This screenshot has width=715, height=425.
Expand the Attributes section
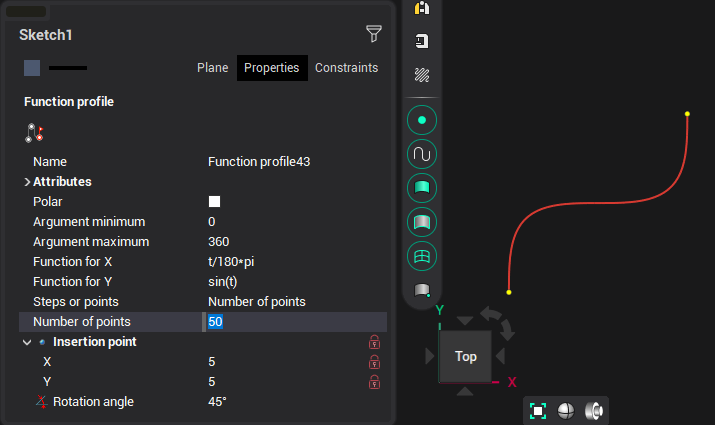click(27, 182)
